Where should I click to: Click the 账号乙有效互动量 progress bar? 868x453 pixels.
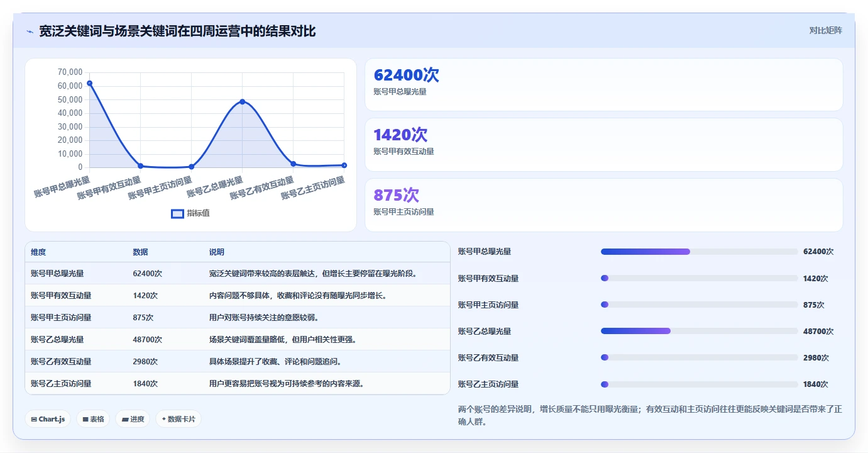699,357
